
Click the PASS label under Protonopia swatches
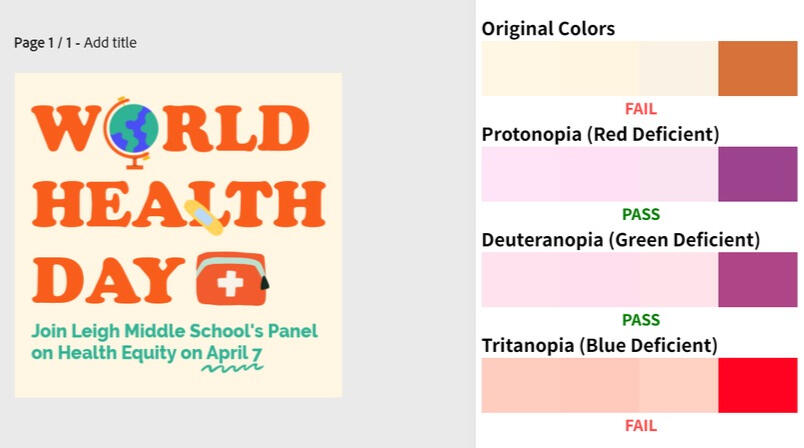(640, 214)
